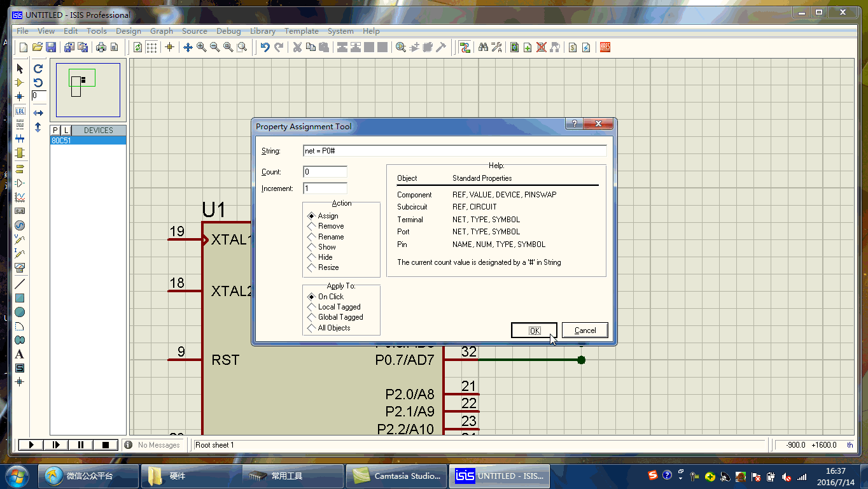868x489 pixels.
Task: Click the binoculars Search and Tag icon
Action: point(483,47)
